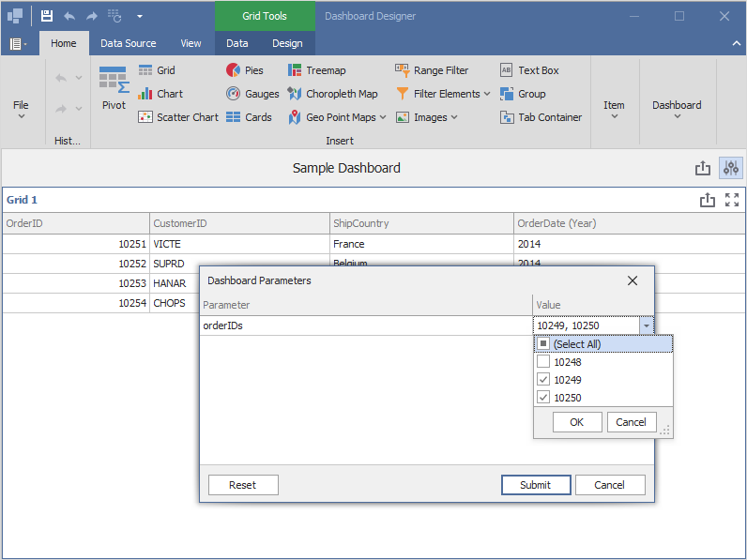The height and width of the screenshot is (560, 747).
Task: Click Cancel in the Dashboard Parameters dialog
Action: (610, 485)
